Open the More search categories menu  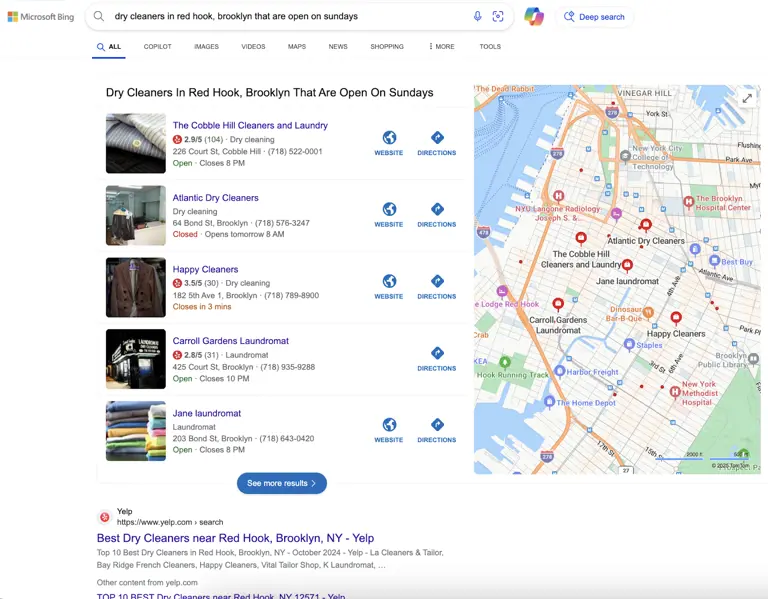(441, 47)
